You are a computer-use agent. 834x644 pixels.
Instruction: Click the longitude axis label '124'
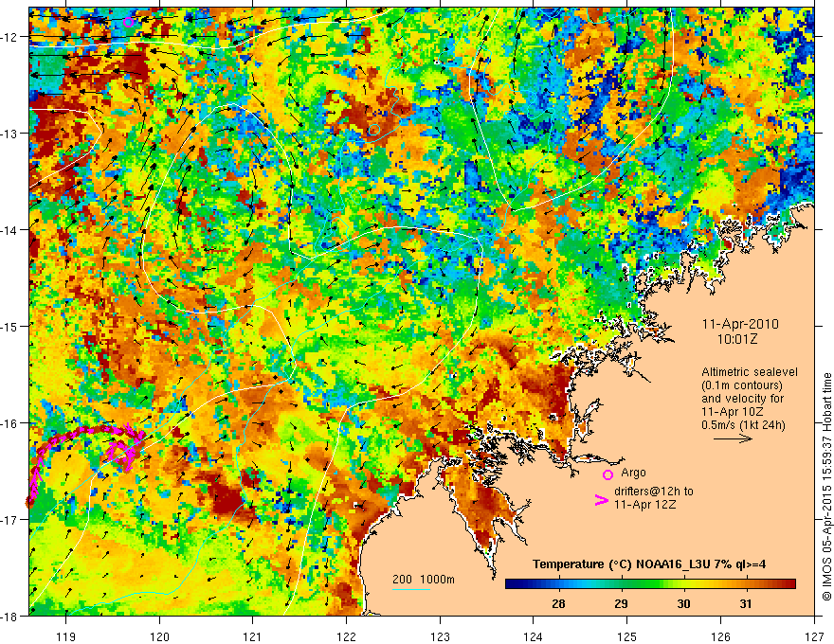534,636
